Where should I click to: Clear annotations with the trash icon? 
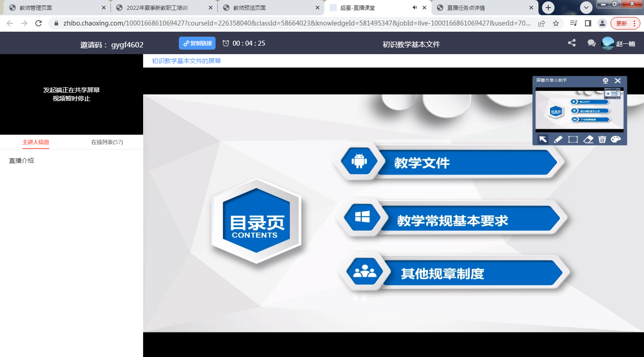(602, 139)
